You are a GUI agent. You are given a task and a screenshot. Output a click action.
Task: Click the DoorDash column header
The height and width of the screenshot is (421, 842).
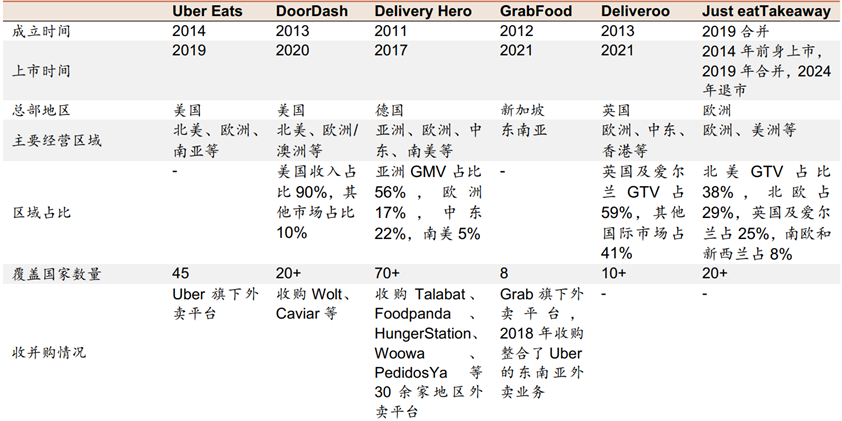click(310, 11)
